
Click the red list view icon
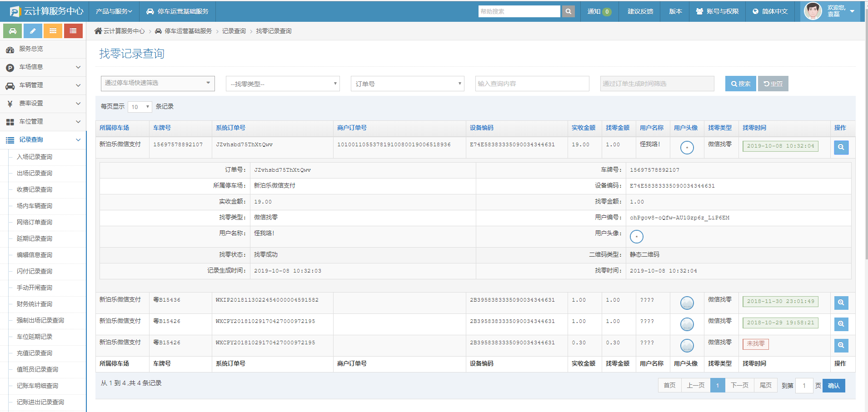73,30
